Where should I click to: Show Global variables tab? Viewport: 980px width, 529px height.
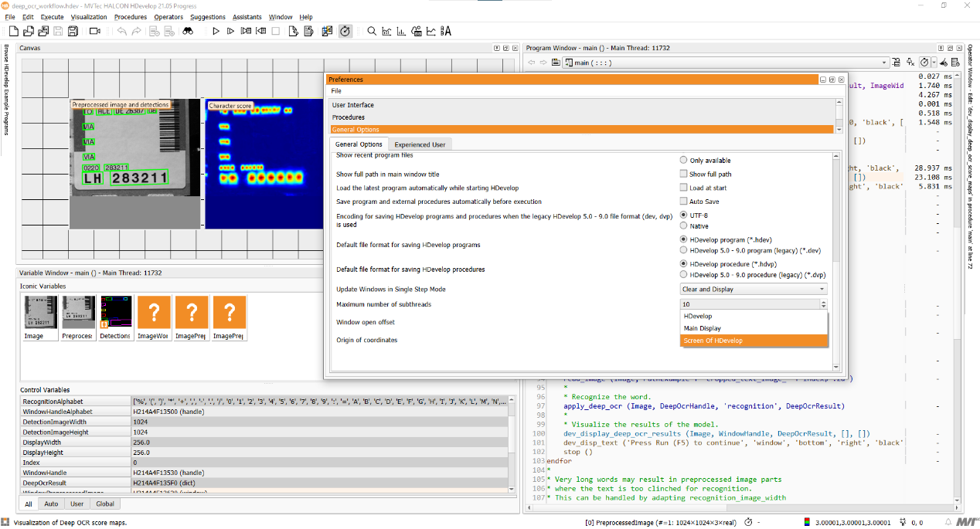tap(105, 504)
